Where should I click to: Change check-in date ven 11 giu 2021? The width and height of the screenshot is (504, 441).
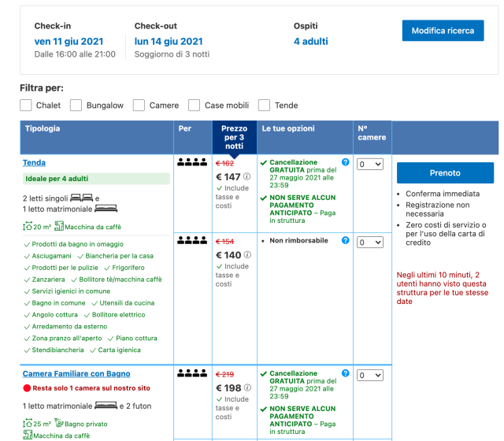click(69, 41)
